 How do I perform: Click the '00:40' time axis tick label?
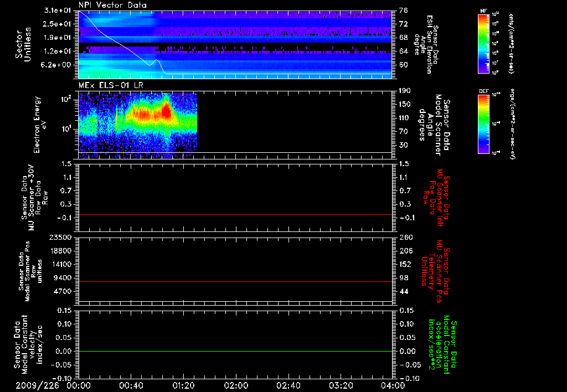click(131, 385)
